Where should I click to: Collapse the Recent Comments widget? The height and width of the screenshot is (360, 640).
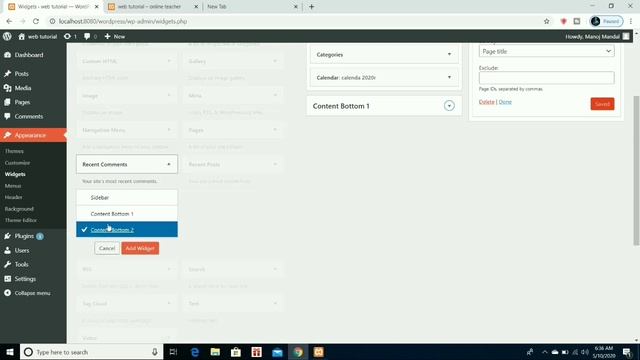[x=169, y=164]
